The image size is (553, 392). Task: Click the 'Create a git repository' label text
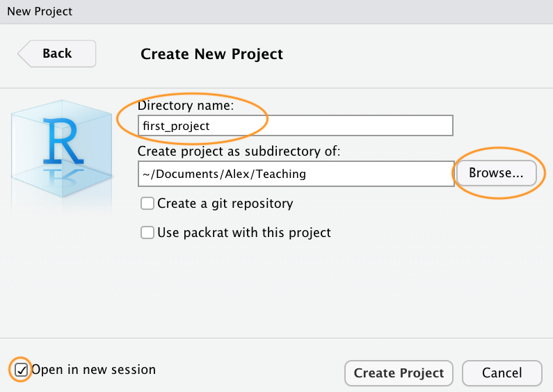(x=225, y=204)
